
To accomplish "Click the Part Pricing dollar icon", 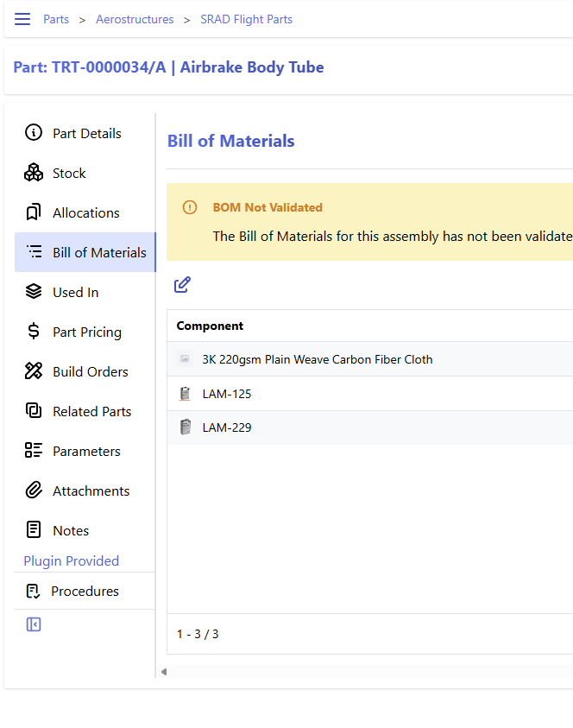I will (x=34, y=332).
